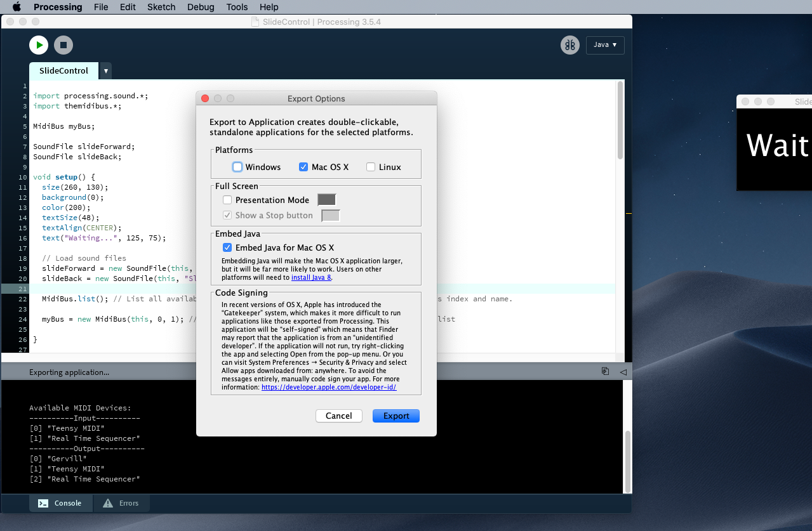Image resolution: width=812 pixels, height=531 pixels.
Task: Click the [0] "Gervill" output entry
Action: 58,459
